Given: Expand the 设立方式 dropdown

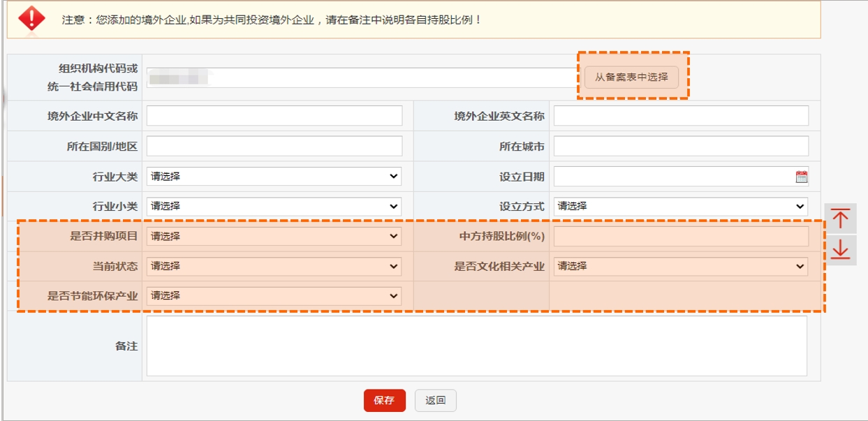Looking at the screenshot, I should point(681,207).
